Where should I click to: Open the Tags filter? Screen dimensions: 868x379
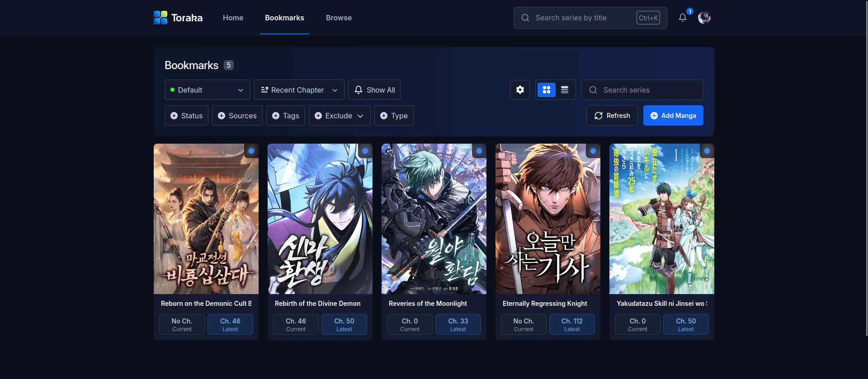[286, 116]
